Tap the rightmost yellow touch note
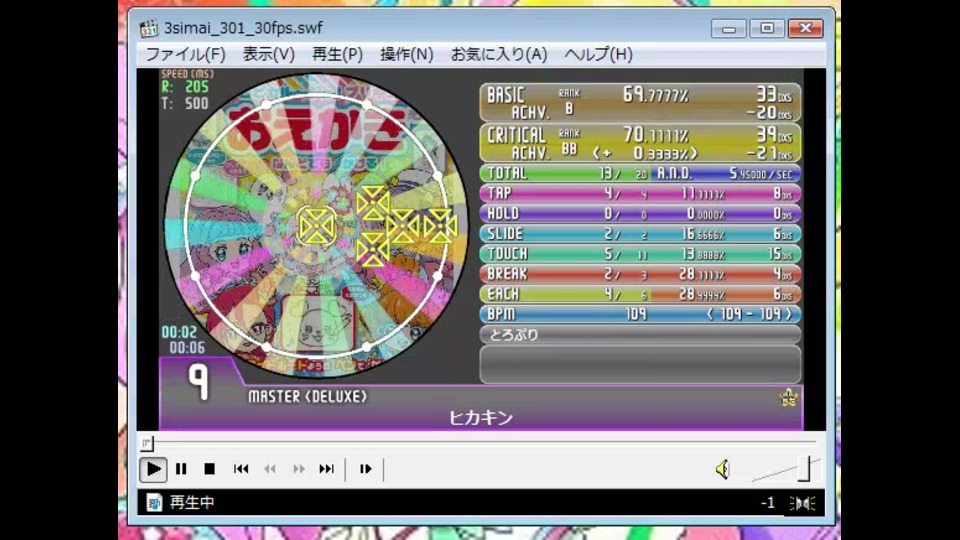 (x=440, y=226)
